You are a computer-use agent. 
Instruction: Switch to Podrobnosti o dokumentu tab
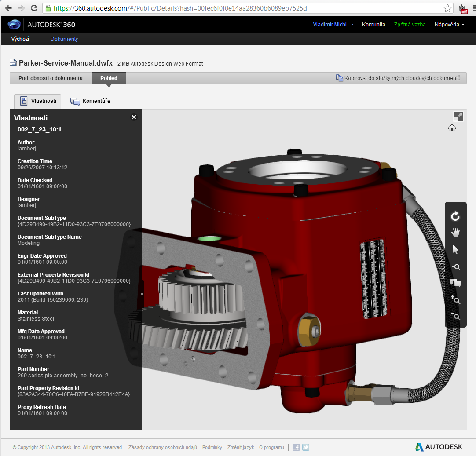[x=51, y=78]
